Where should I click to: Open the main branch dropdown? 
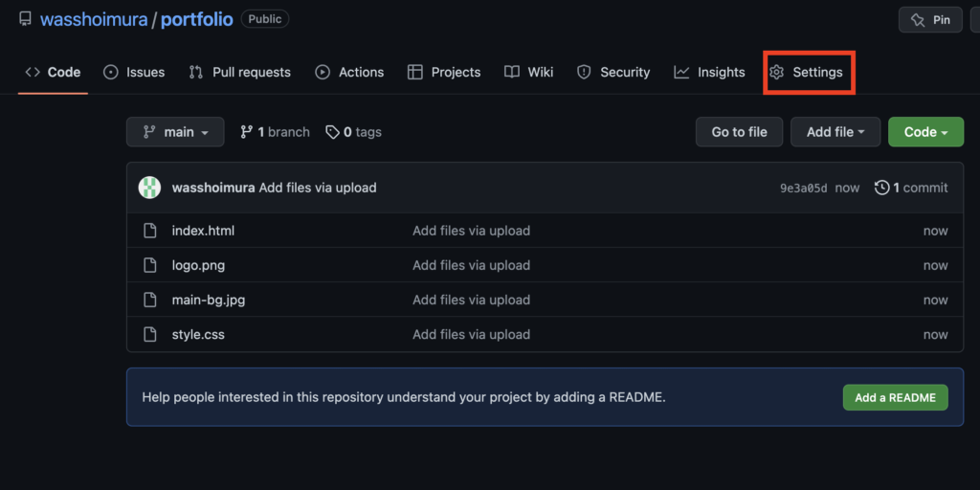(x=175, y=132)
